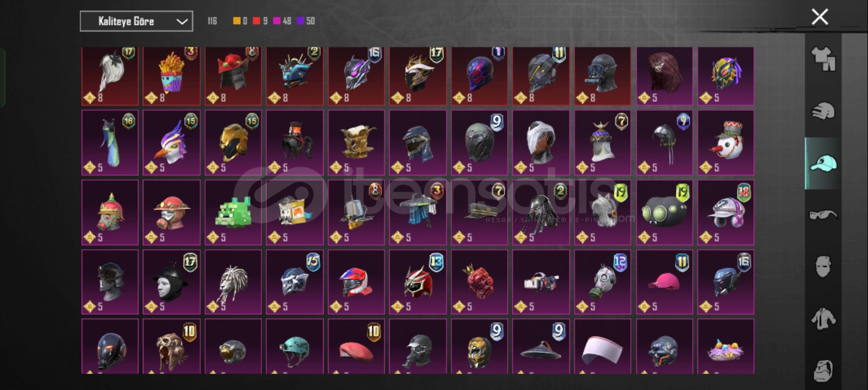This screenshot has width=868, height=390.
Task: Switch to the face mask category icon
Action: coord(823,266)
